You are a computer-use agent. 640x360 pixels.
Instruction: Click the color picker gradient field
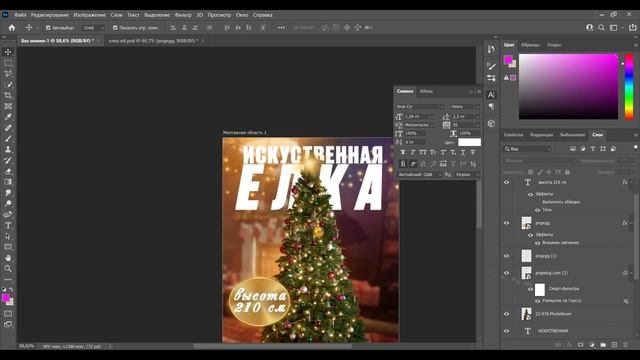(568, 87)
